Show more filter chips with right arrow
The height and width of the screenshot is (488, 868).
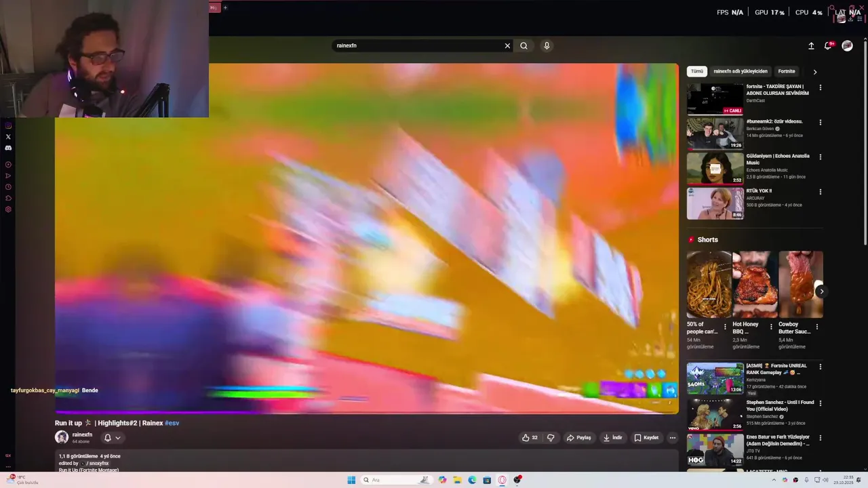click(x=815, y=72)
